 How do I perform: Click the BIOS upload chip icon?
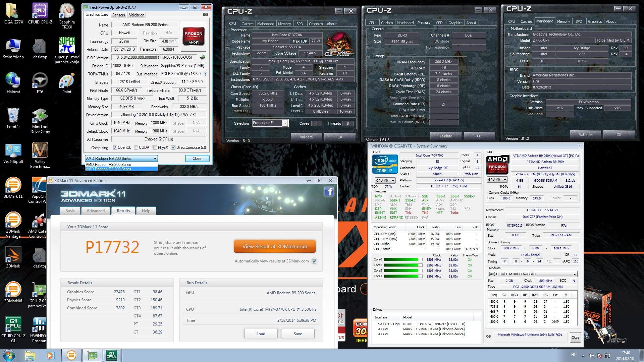203,58
